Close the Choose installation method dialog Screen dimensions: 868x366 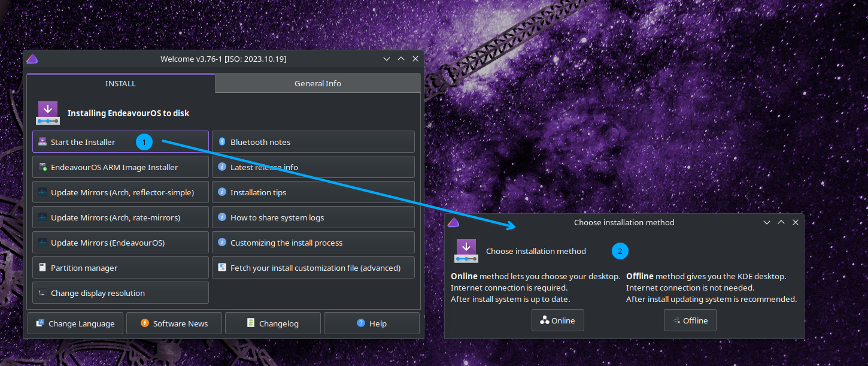coord(796,222)
